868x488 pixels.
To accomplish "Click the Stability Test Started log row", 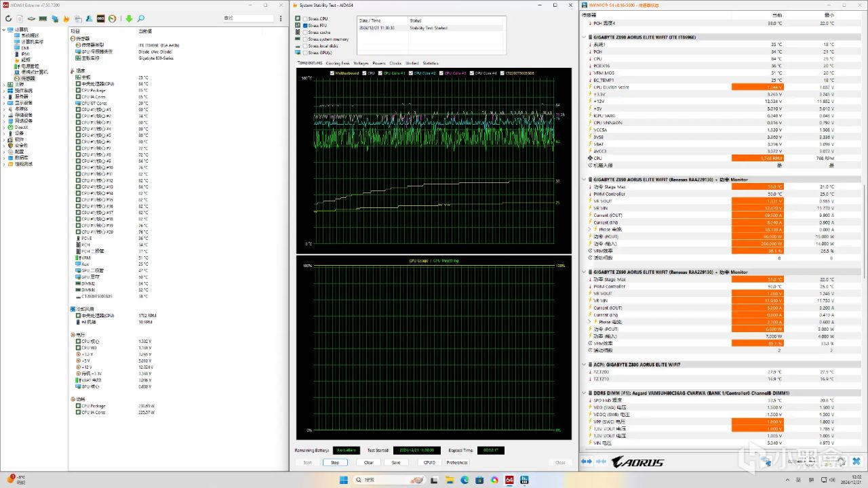I will (430, 28).
